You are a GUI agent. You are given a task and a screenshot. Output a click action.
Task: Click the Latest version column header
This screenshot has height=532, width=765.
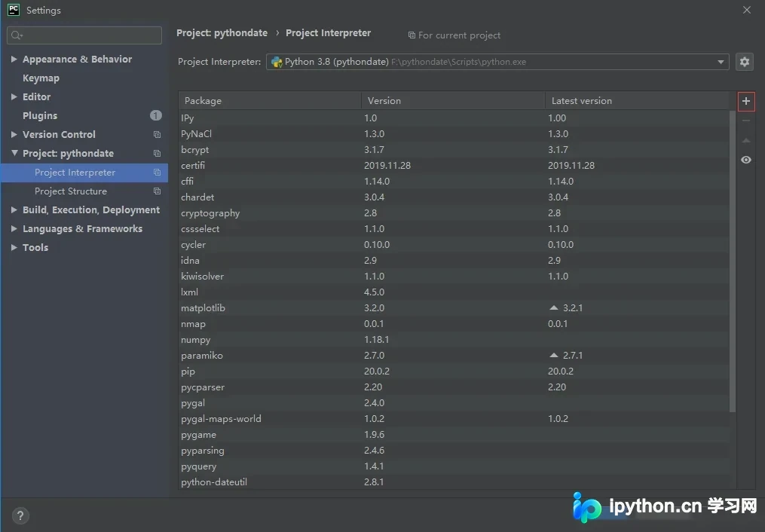[637, 100]
